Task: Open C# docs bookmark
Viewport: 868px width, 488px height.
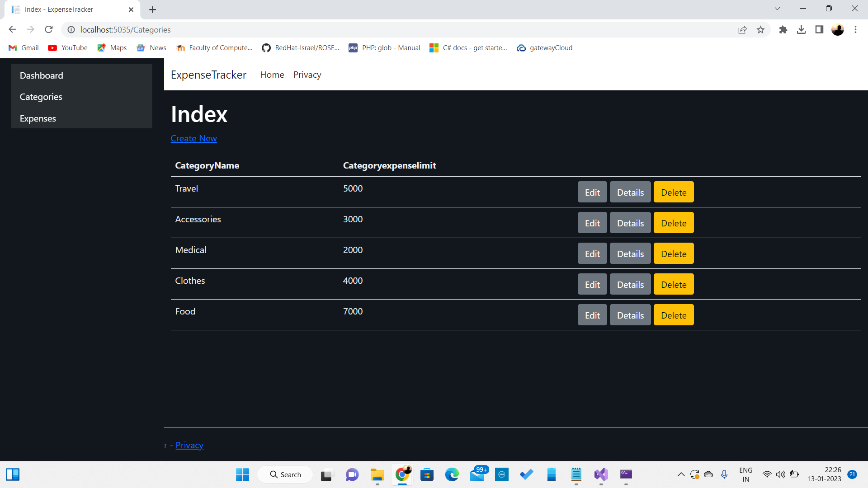Action: point(468,48)
